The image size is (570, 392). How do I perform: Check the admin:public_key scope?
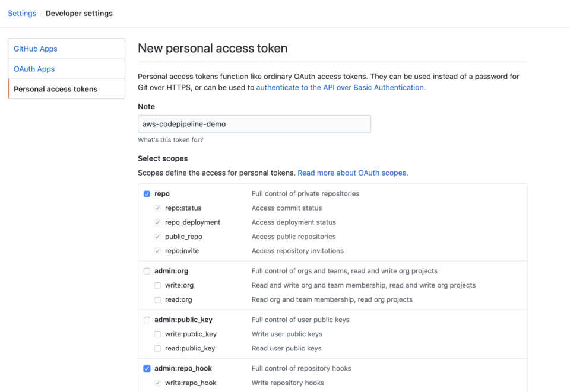tap(147, 320)
